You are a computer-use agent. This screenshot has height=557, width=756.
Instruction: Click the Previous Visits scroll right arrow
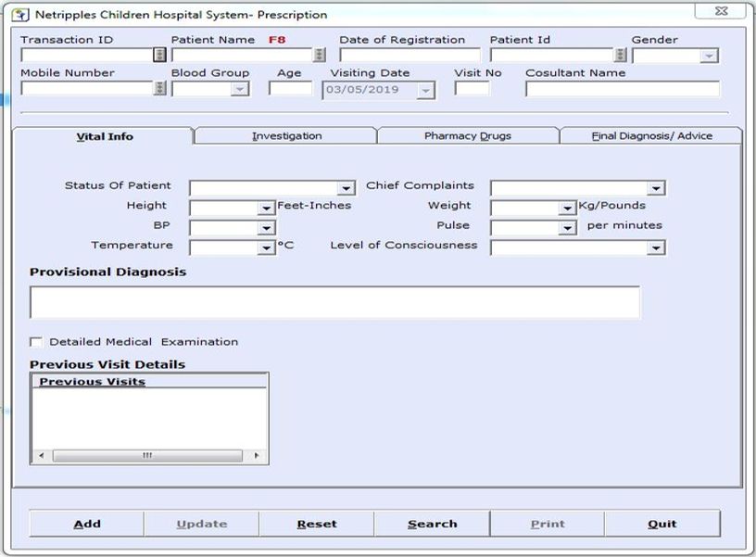click(256, 455)
